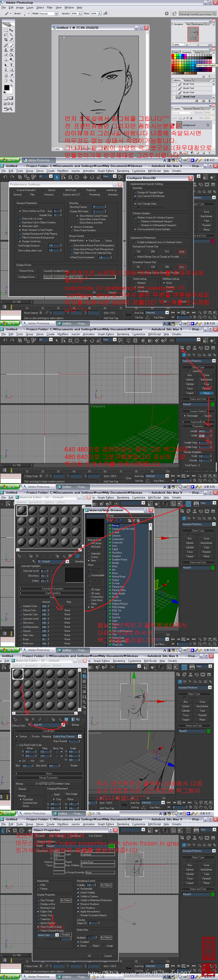Select Checker in Material/Map Browser list

(x=116, y=536)
